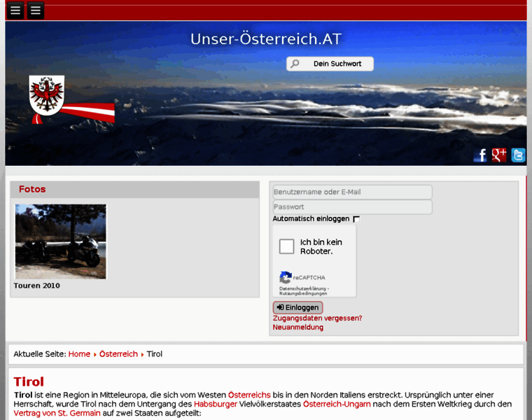The height and width of the screenshot is (420, 532).
Task: Enable Automatisch einloggen checkbox
Action: coord(356,219)
